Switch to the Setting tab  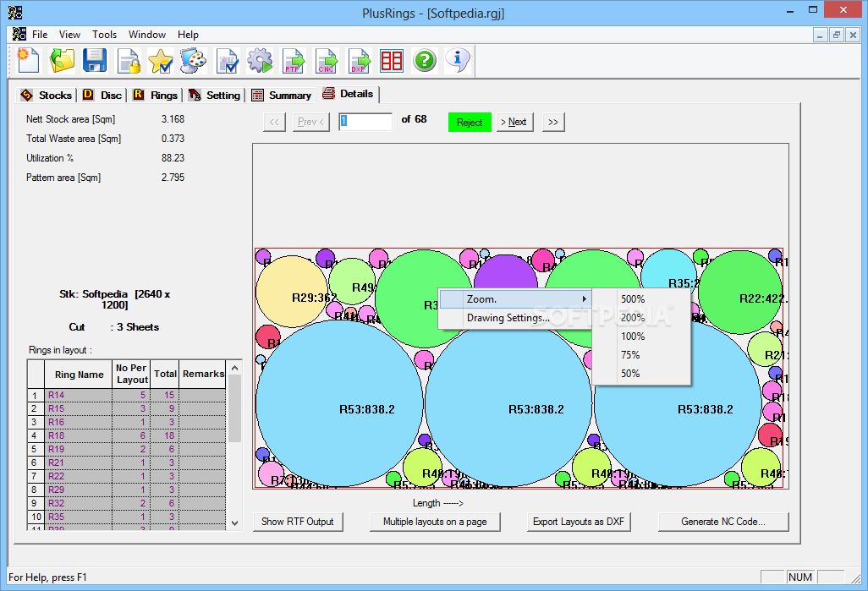pos(214,96)
